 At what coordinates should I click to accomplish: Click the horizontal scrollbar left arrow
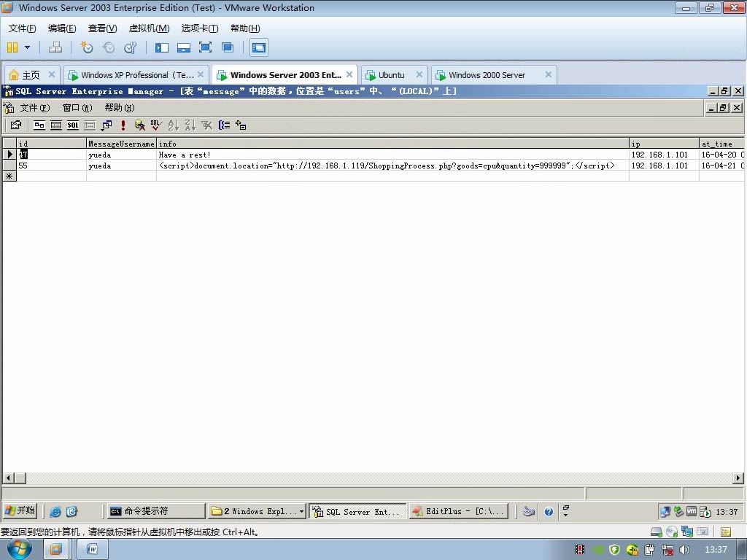(x=9, y=478)
